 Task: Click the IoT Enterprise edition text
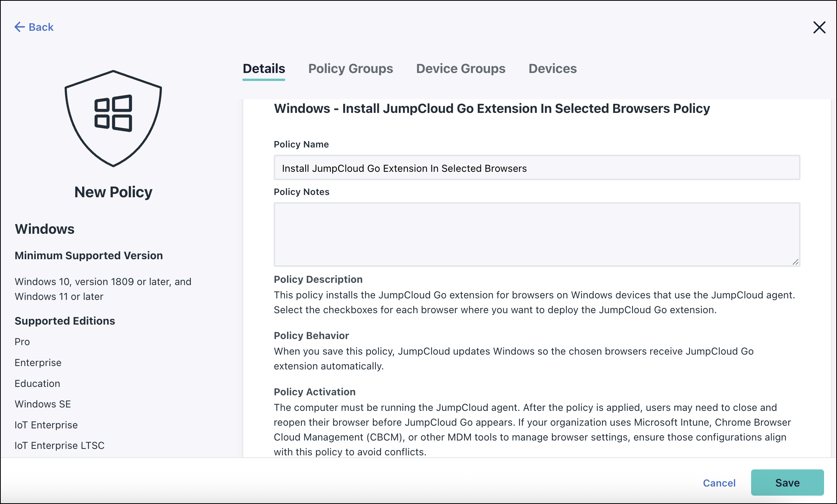[46, 425]
